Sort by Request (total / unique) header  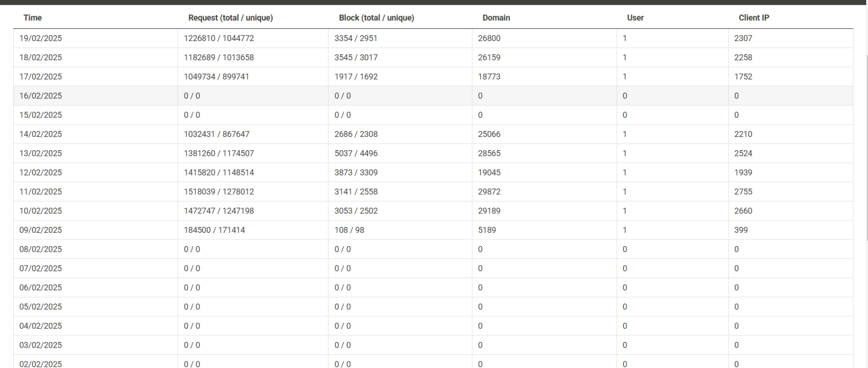pyautogui.click(x=230, y=18)
